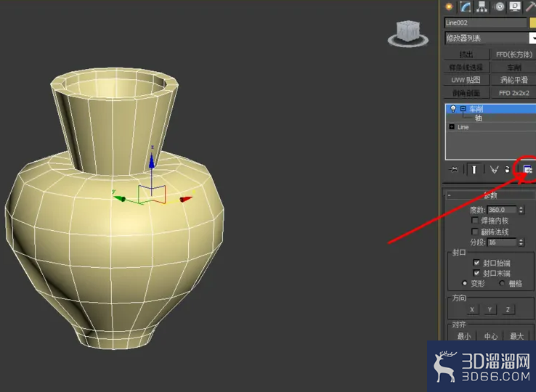
Task: Align axis using the 最大 button
Action: [x=517, y=336]
